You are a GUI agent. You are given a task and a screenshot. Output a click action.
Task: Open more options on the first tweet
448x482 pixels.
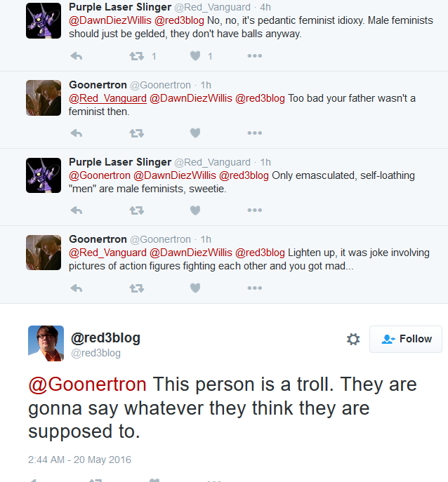click(254, 56)
